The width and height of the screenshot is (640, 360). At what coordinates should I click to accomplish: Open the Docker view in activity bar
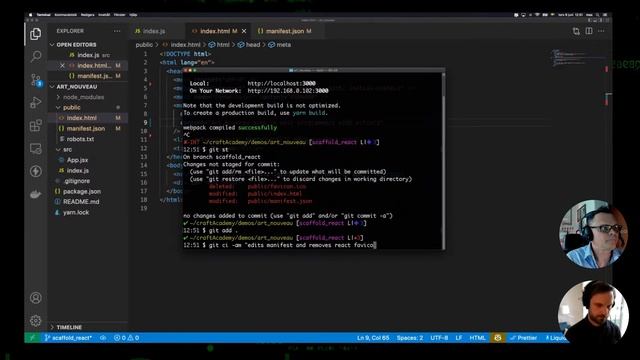tap(36, 194)
